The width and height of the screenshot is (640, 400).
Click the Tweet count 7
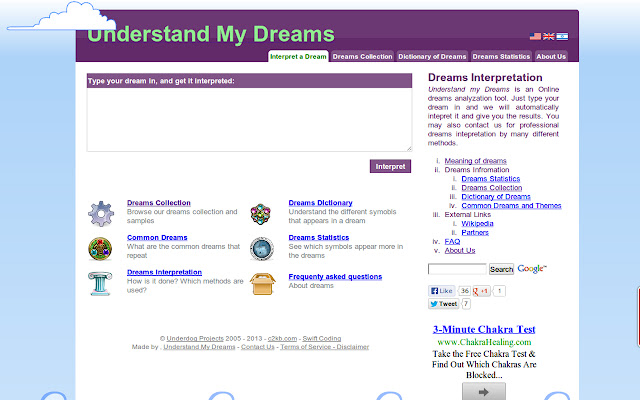click(466, 304)
